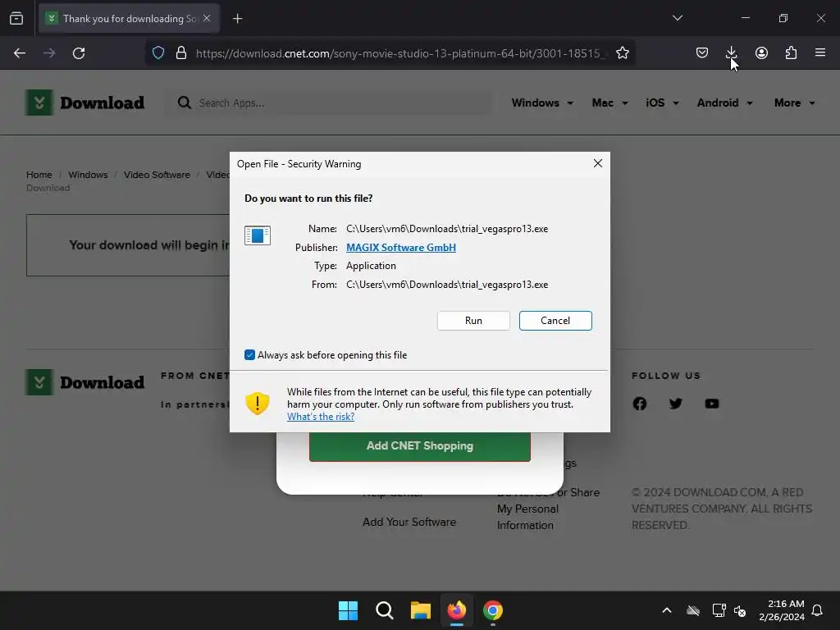
Task: Click the muted volume tray icon
Action: [740, 610]
